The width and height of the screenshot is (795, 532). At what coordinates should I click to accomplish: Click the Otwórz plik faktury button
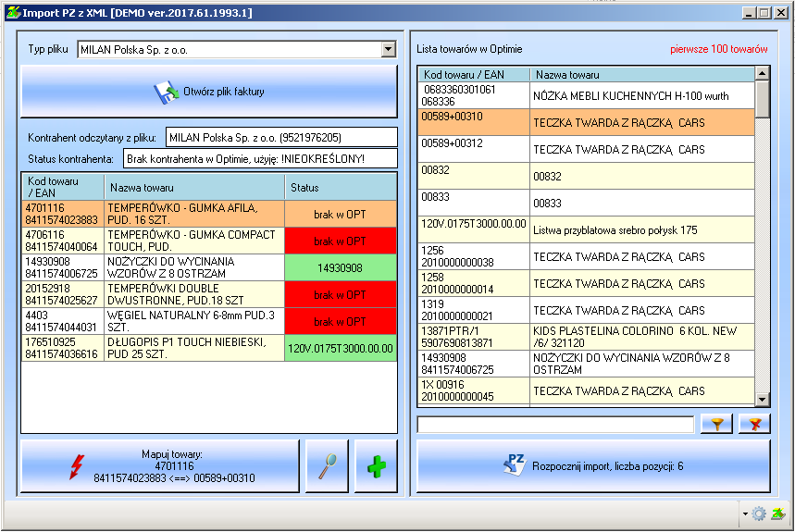(209, 92)
